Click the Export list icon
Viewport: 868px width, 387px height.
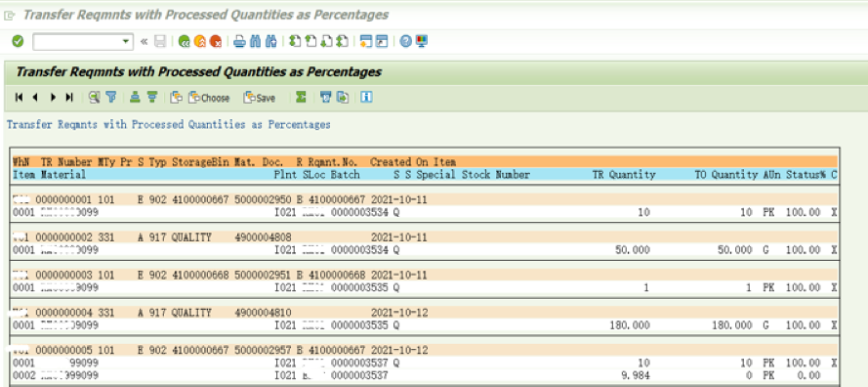point(343,98)
